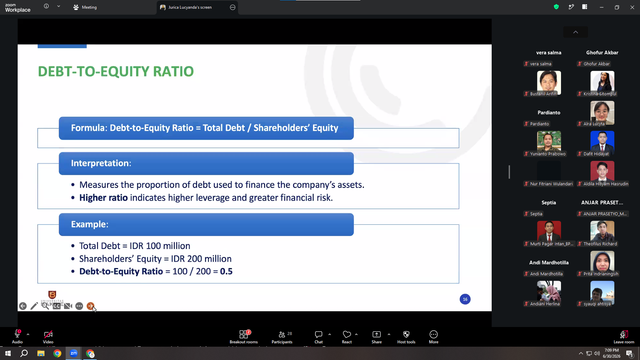The image size is (640, 360).
Task: Click the Share screen button
Action: pos(376,337)
